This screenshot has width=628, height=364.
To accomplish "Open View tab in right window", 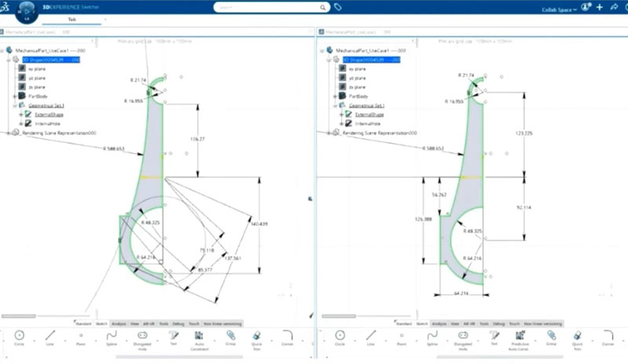I will 455,323.
